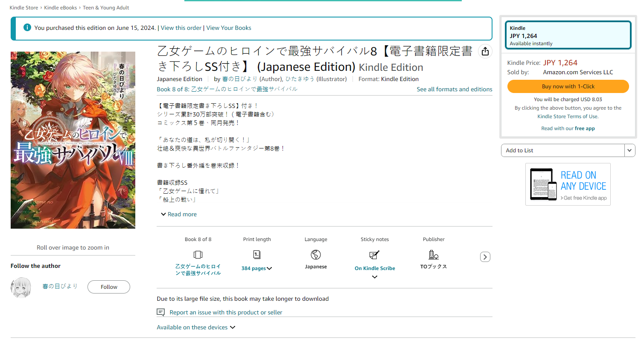644x343 pixels.
Task: Expand Available on these devices
Action: [196, 327]
